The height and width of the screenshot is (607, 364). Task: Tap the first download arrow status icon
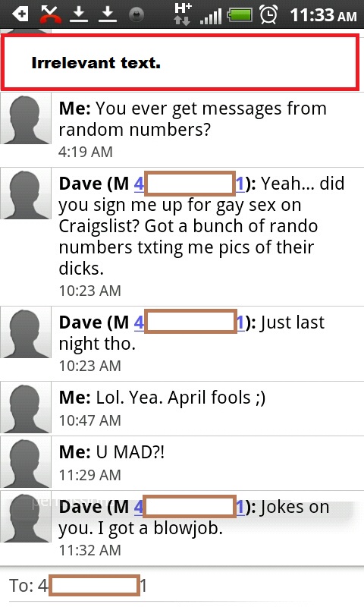point(79,14)
